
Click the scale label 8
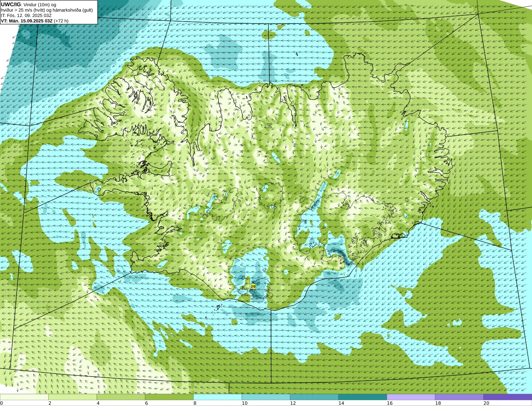(x=195, y=403)
